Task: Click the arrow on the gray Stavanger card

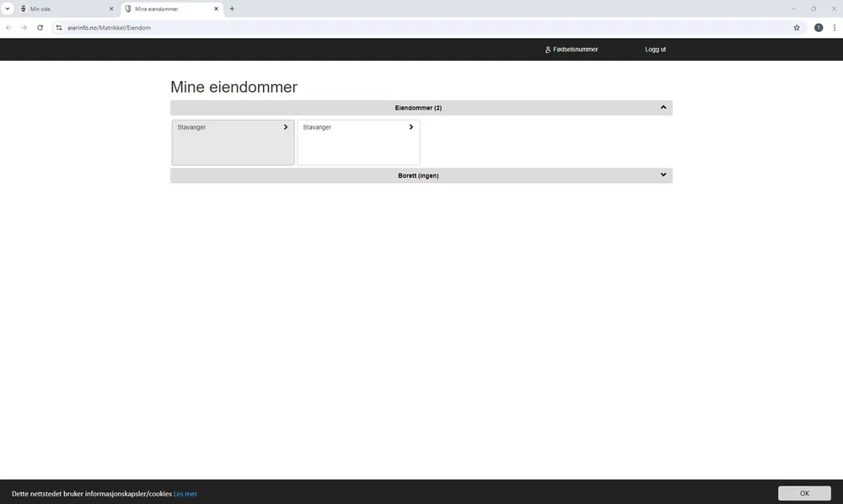Action: click(286, 127)
